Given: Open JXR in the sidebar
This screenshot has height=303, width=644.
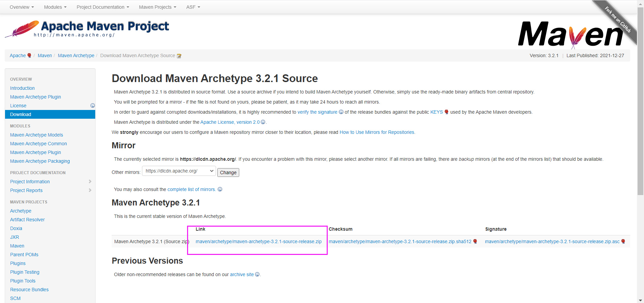Looking at the screenshot, I should 14,237.
